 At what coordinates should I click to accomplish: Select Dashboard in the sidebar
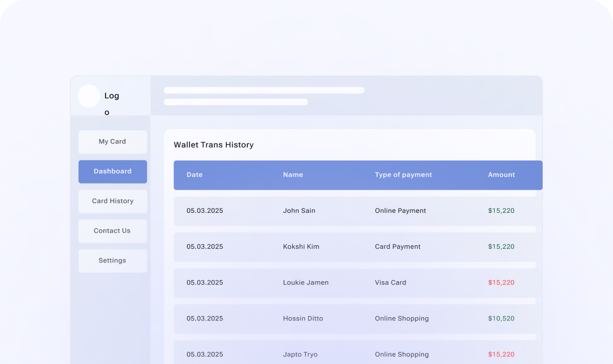[x=113, y=172]
